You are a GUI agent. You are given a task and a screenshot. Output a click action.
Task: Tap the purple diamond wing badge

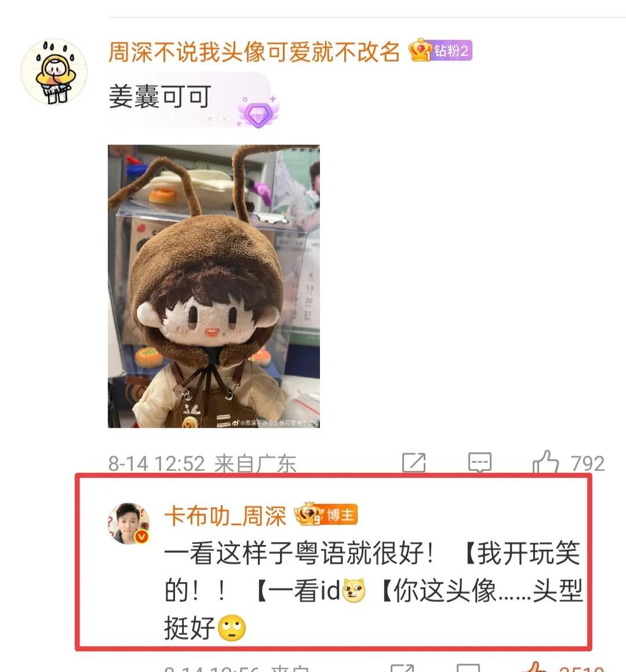pyautogui.click(x=259, y=112)
